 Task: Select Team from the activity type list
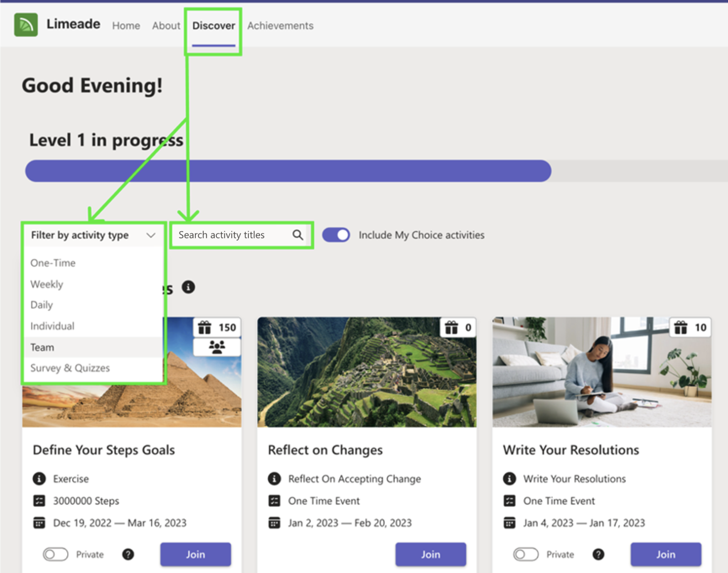pyautogui.click(x=42, y=347)
